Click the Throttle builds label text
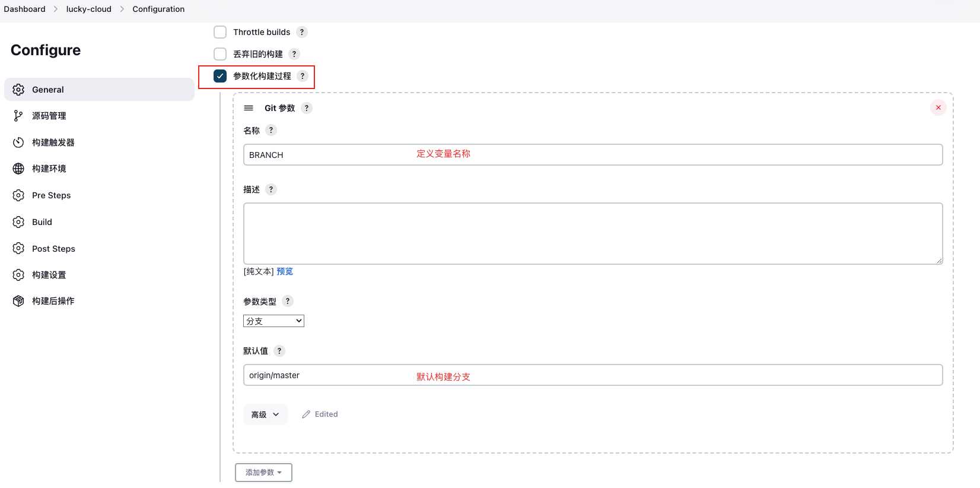Viewport: 980px width, 488px height. coord(262,32)
